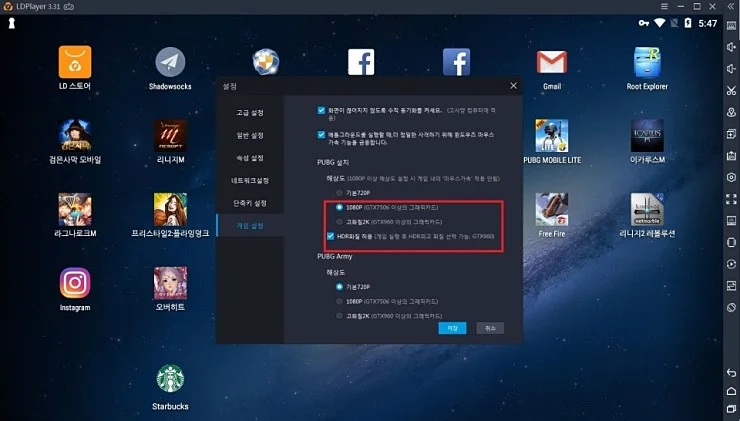Screen dimensions: 740x421
Task: Click the scissors screenshot icon
Action: 731,91
